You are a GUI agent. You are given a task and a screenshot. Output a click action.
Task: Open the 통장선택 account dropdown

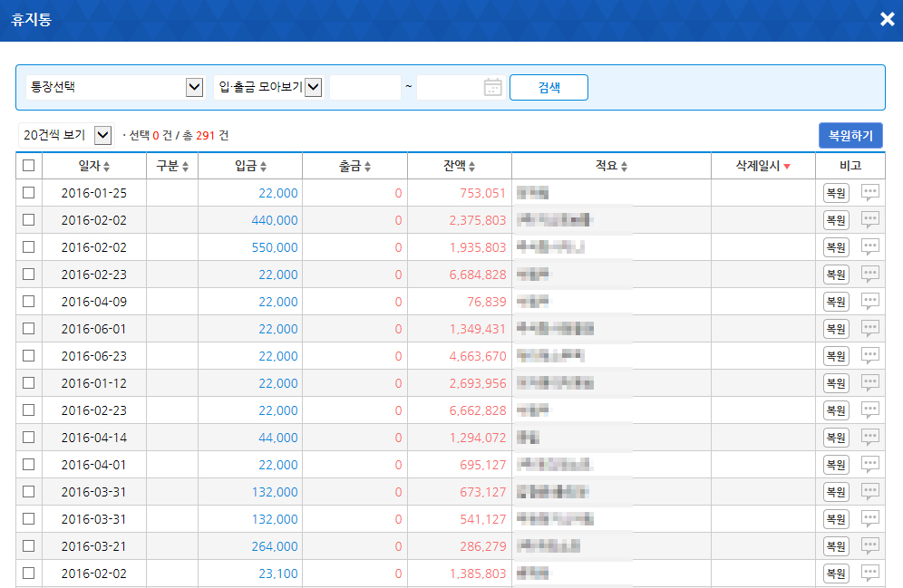115,88
